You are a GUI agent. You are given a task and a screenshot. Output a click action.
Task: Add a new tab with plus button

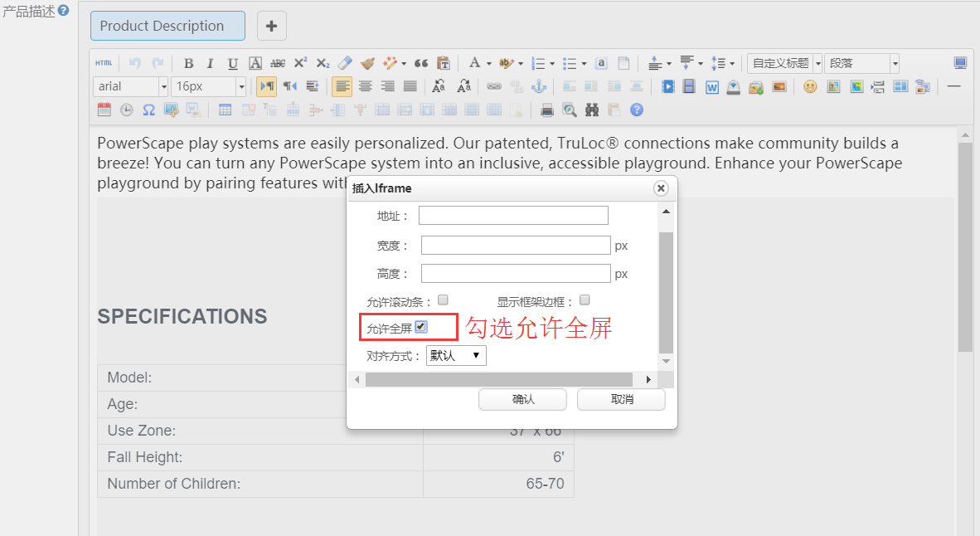(271, 26)
